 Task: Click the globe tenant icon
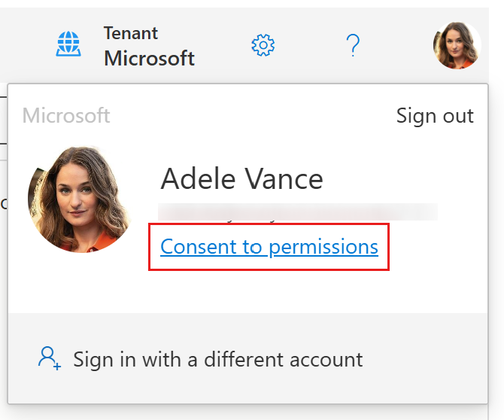68,44
